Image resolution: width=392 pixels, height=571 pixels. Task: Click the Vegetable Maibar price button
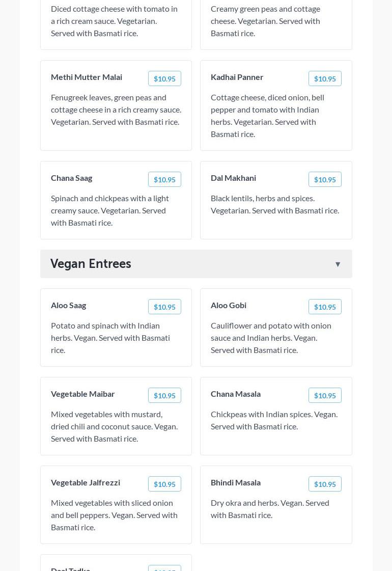point(164,395)
